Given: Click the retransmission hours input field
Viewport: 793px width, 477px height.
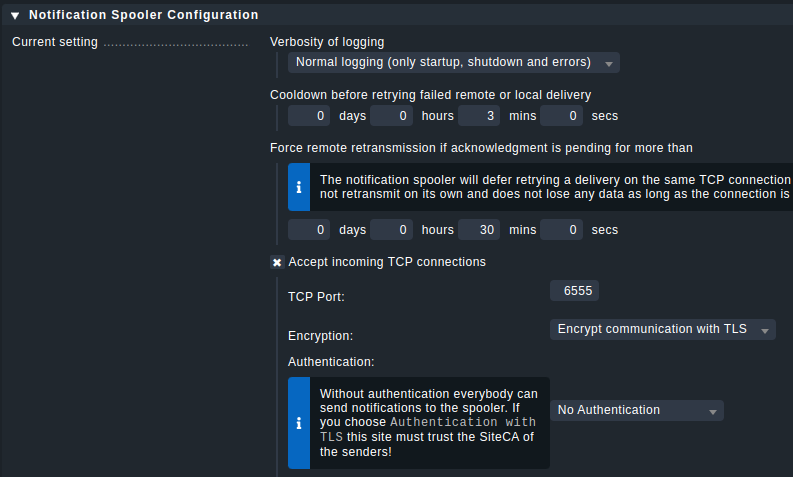Looking at the screenshot, I should pos(391,230).
